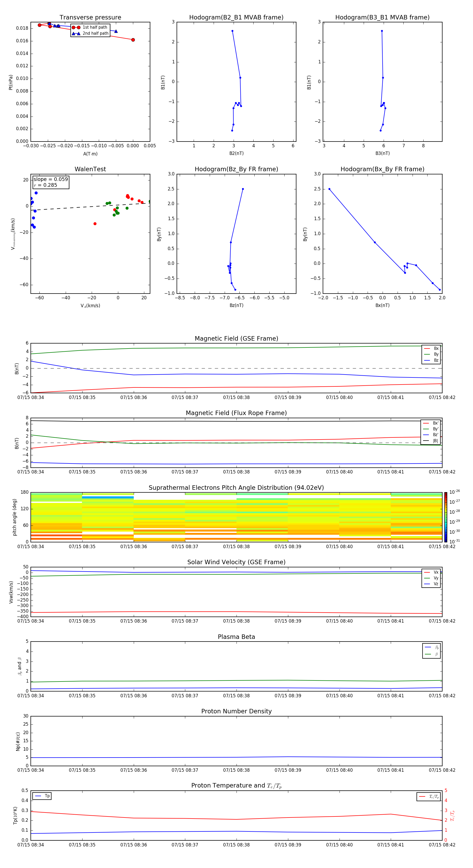The height and width of the screenshot is (868, 473).
Task: Click the 'Hodogram(B3_B1 MVAB frame)' title
Action: pos(382,18)
